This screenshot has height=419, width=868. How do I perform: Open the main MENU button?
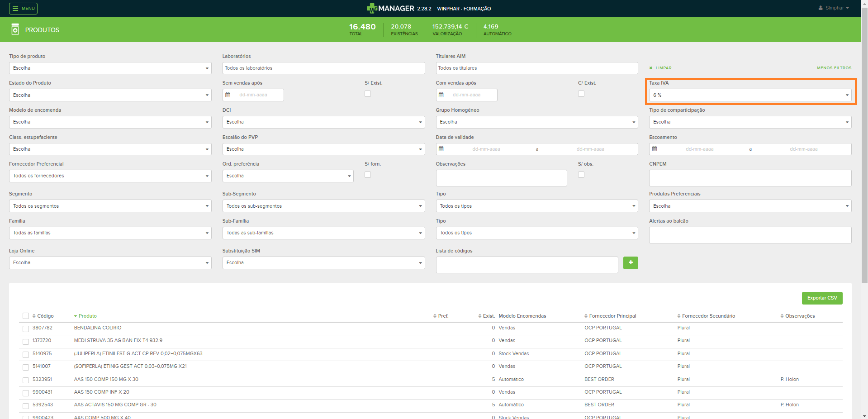(23, 9)
